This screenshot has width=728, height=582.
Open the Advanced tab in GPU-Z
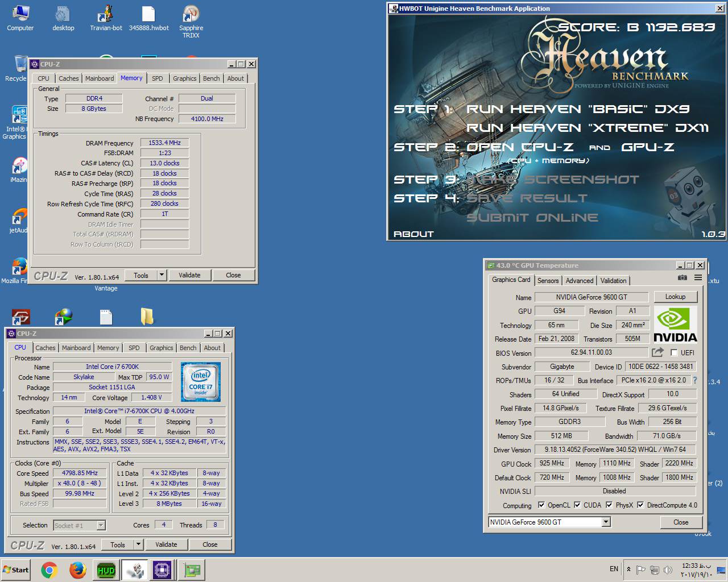[580, 280]
